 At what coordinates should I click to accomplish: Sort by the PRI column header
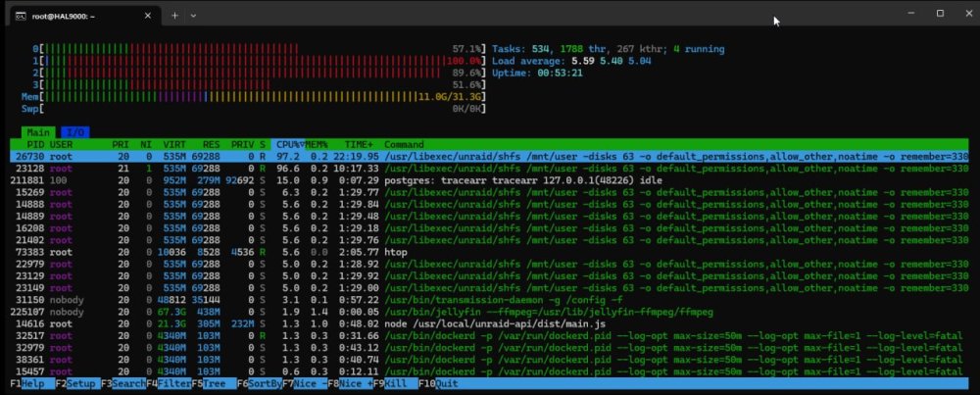point(121,144)
